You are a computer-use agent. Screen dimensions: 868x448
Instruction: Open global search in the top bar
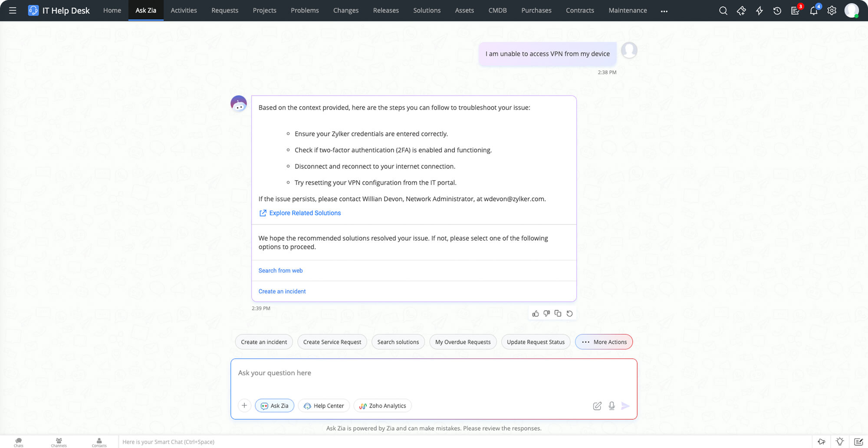point(723,10)
